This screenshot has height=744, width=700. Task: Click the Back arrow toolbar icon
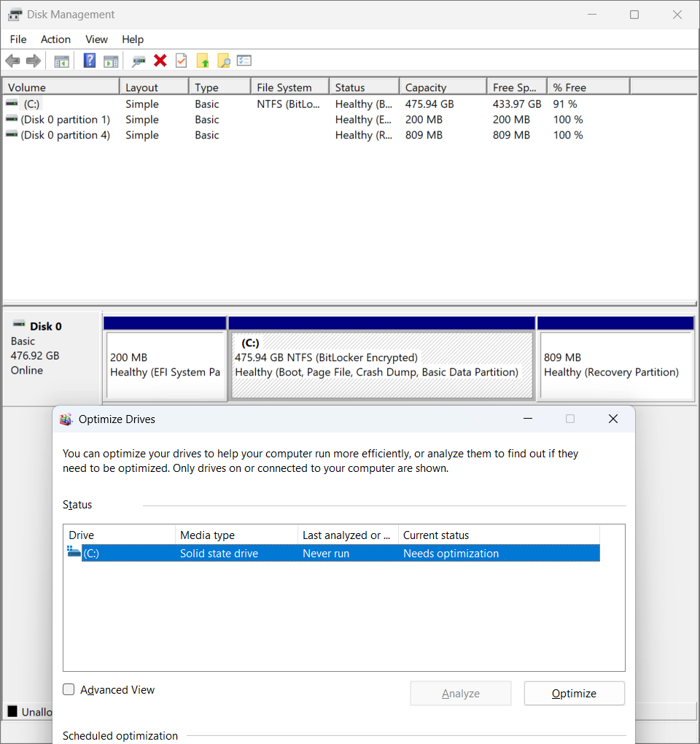click(12, 61)
